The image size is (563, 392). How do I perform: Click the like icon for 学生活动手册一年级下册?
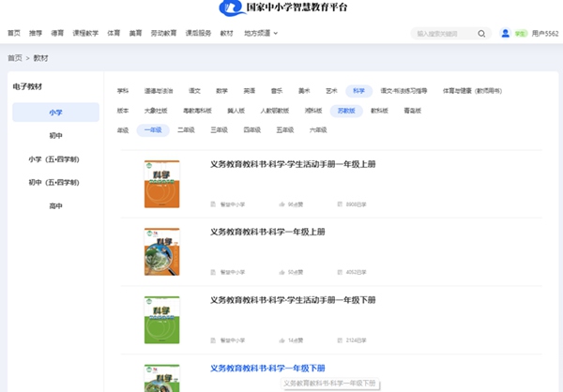[281, 340]
